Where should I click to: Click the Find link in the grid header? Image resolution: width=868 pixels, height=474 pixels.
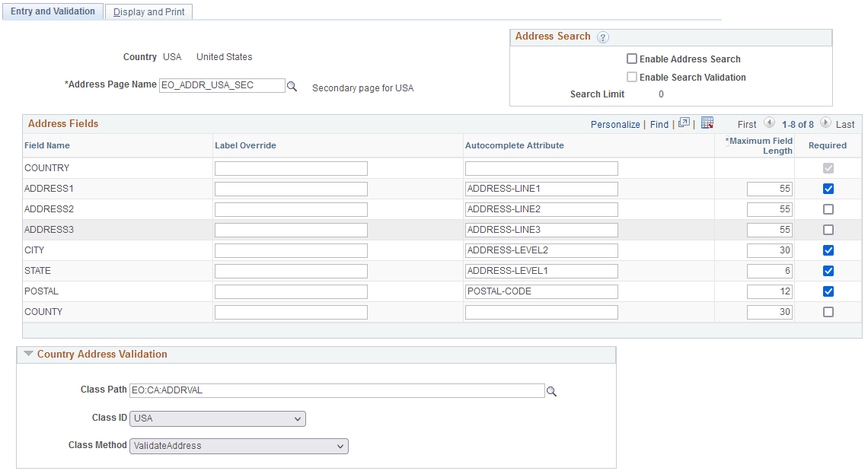tap(659, 123)
